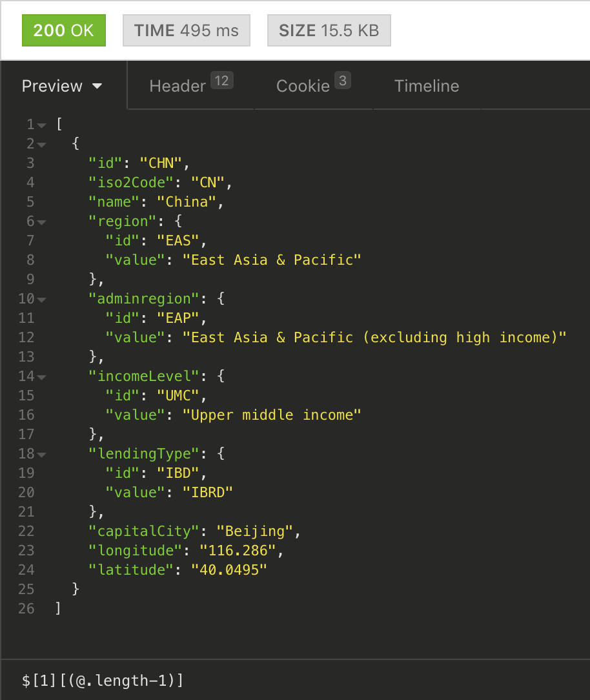590x700 pixels.
Task: Click "East Asia & Pacific (excluding high income)" value
Action: point(374,338)
